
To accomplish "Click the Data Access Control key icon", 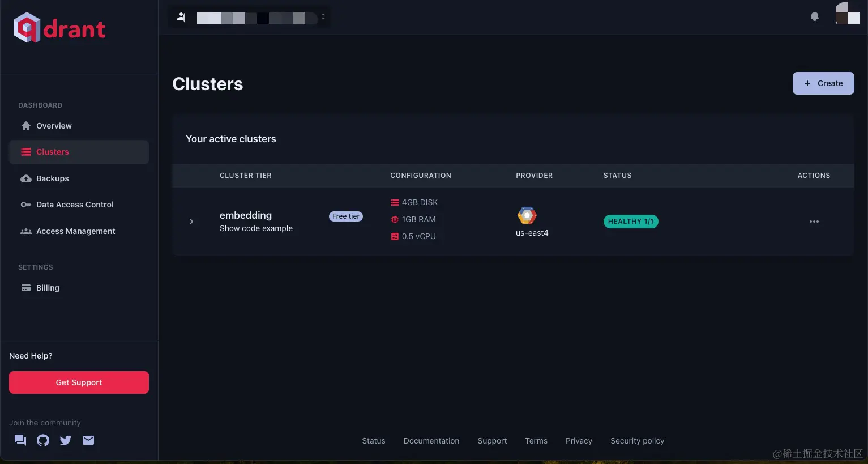I will pos(26,204).
